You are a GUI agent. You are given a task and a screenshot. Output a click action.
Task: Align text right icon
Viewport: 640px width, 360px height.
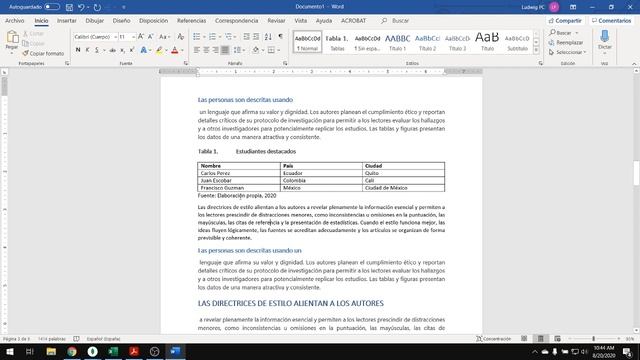(x=216, y=50)
